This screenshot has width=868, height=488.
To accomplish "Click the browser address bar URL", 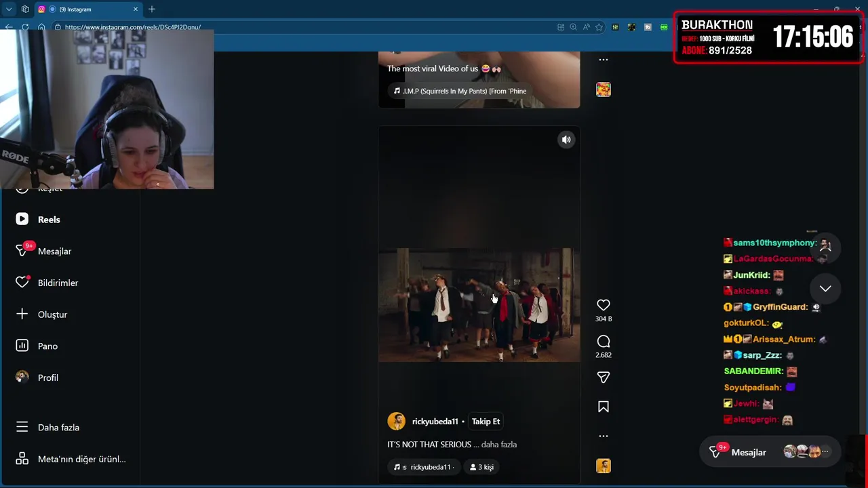I will pyautogui.click(x=133, y=27).
